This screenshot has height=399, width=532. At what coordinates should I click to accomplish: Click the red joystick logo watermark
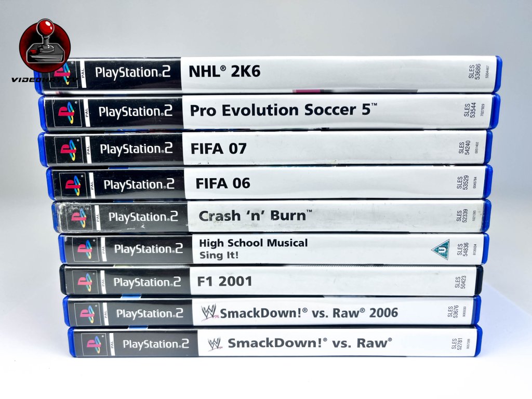pyautogui.click(x=45, y=46)
